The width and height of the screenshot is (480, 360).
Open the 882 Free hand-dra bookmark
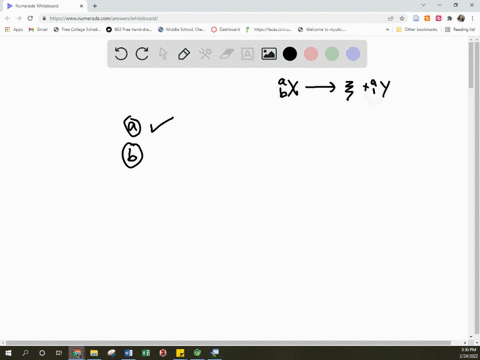[x=129, y=29]
